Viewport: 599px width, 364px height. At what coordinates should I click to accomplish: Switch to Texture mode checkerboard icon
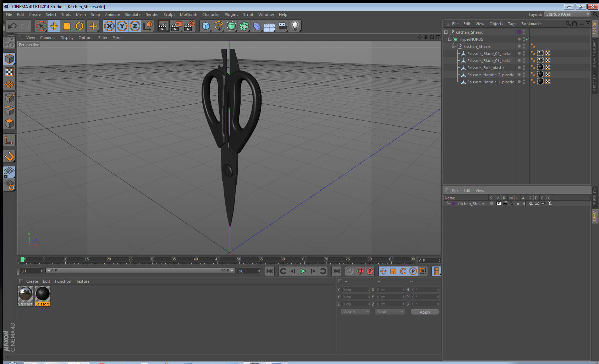click(9, 72)
